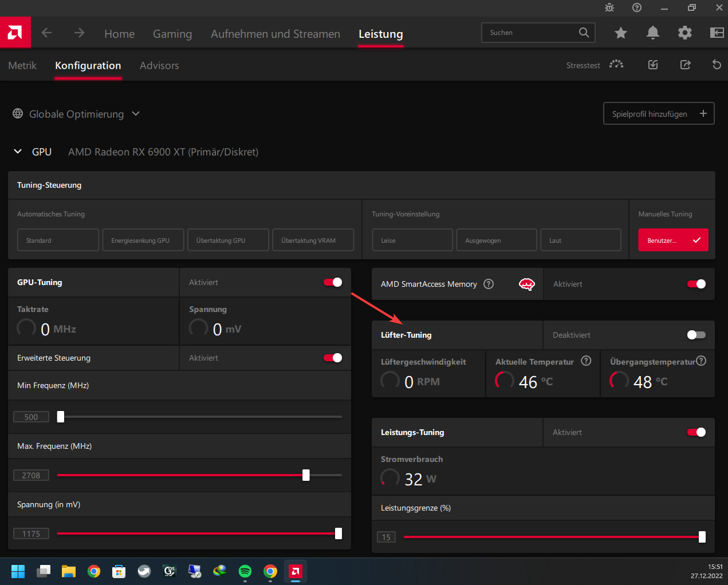Click Aktuelle Temperatur help icon
This screenshot has width=728, height=585.
pyautogui.click(x=586, y=361)
